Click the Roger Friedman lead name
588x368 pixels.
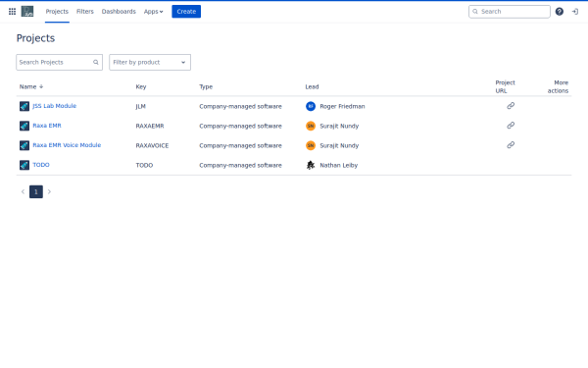click(x=342, y=106)
